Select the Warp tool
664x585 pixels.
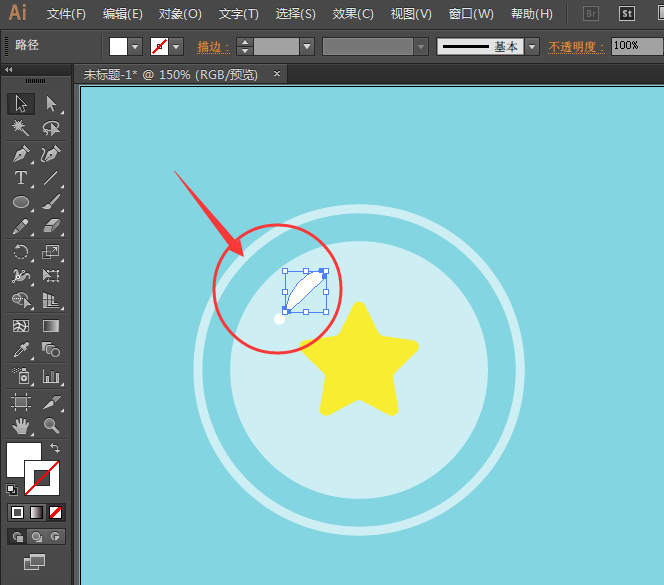[21, 276]
